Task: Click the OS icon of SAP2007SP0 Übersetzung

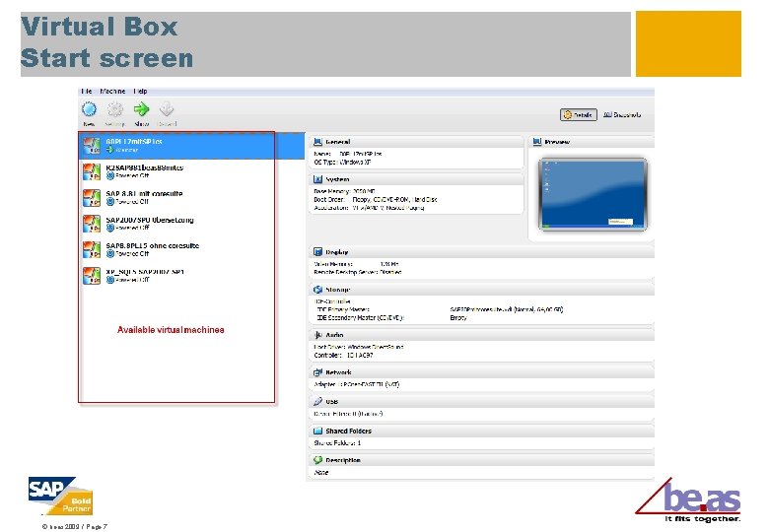Action: tap(92, 224)
